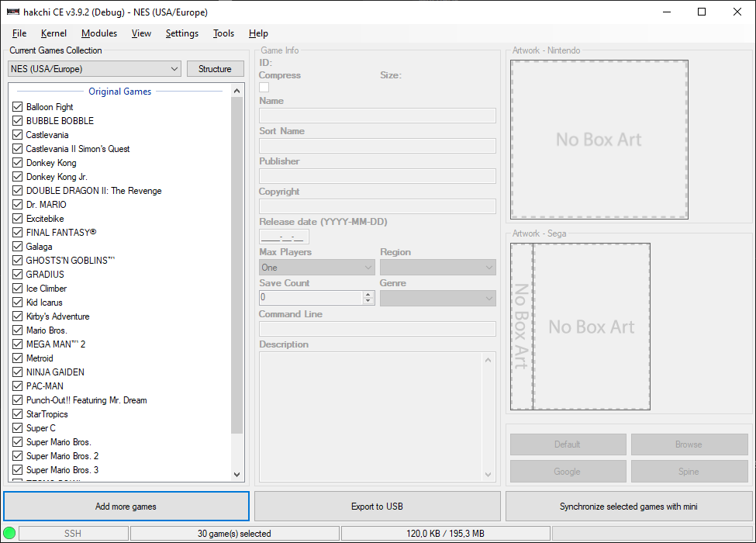Uncheck the Super Mario Bros. 3 checkbox
Viewport: 756px width, 543px height.
point(18,470)
